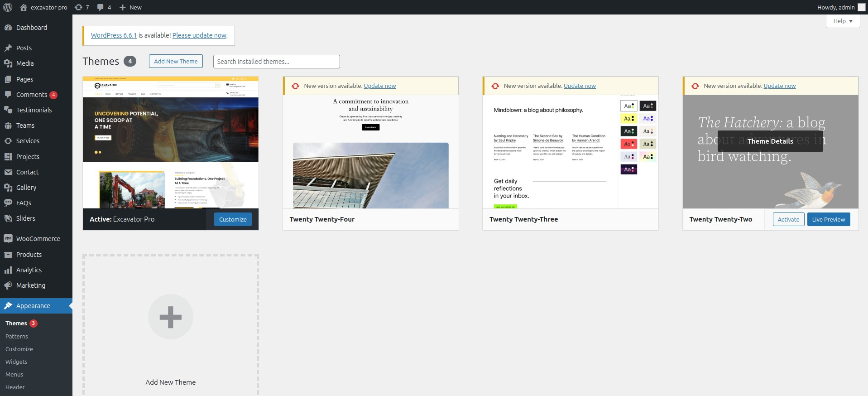Click Update now for Twenty Twenty-Four
The image size is (868, 396).
click(x=379, y=86)
